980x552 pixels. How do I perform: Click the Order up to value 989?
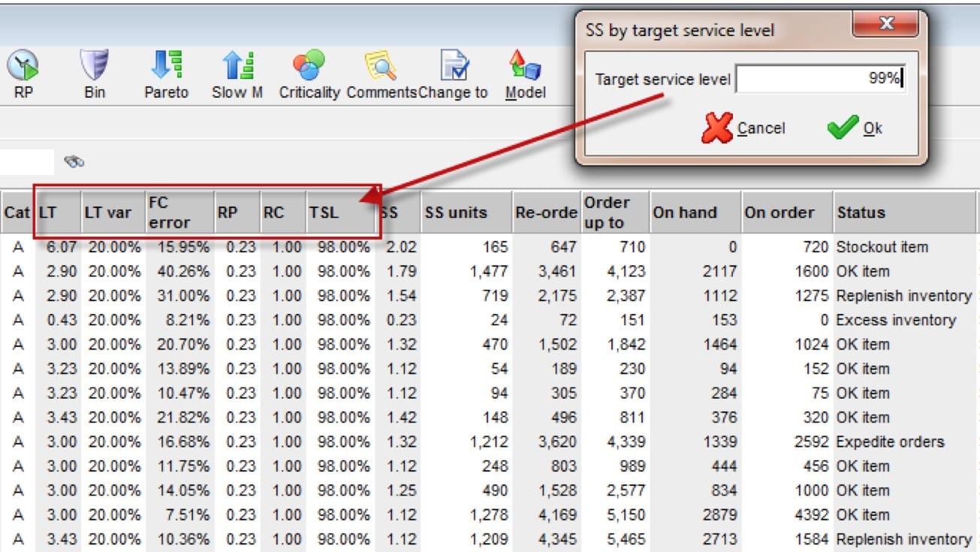(632, 466)
